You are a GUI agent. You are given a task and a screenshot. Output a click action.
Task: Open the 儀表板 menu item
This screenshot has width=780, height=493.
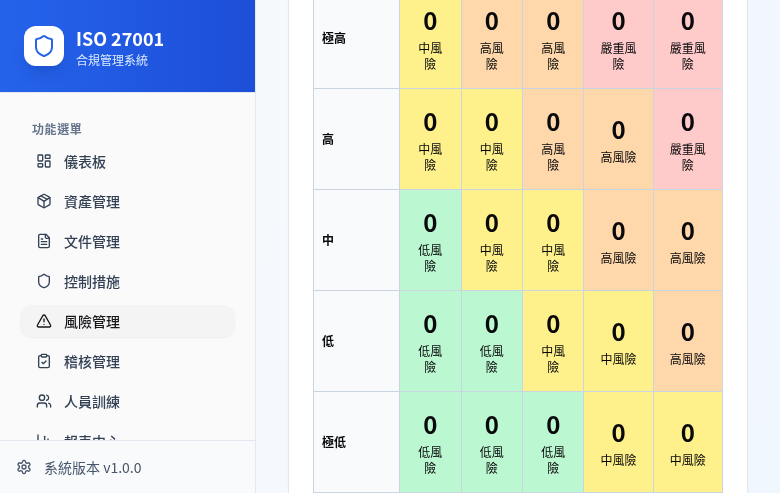(85, 162)
